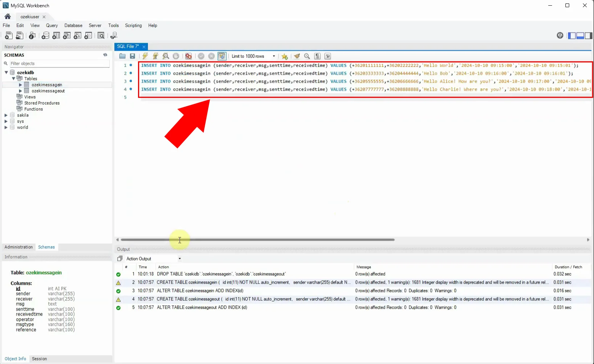Expand the ozekimessagein table
The width and height of the screenshot is (594, 364).
[21, 85]
